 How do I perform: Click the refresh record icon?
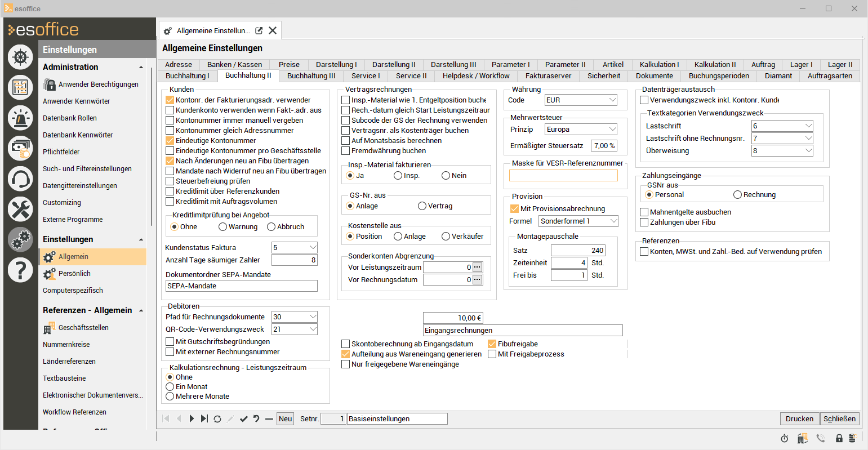217,418
